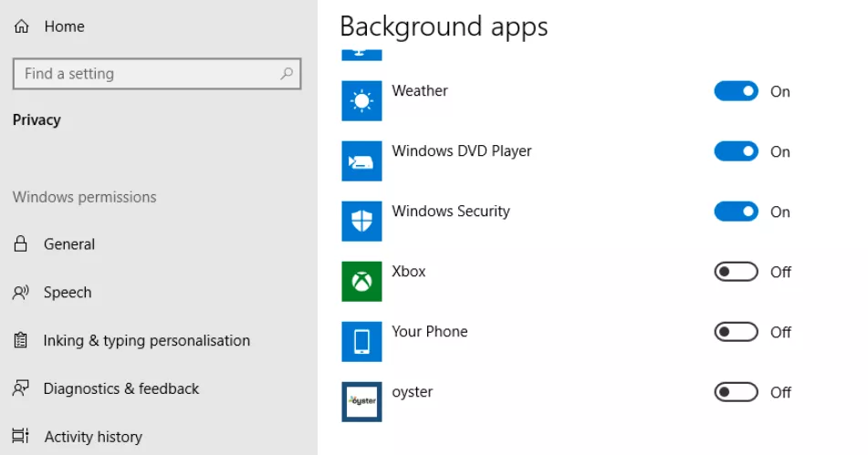
Task: Disable Windows DVD Player background toggle
Action: click(x=736, y=151)
